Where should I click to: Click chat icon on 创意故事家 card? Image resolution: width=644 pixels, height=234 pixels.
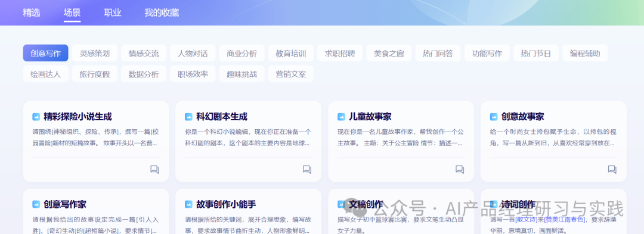612,169
